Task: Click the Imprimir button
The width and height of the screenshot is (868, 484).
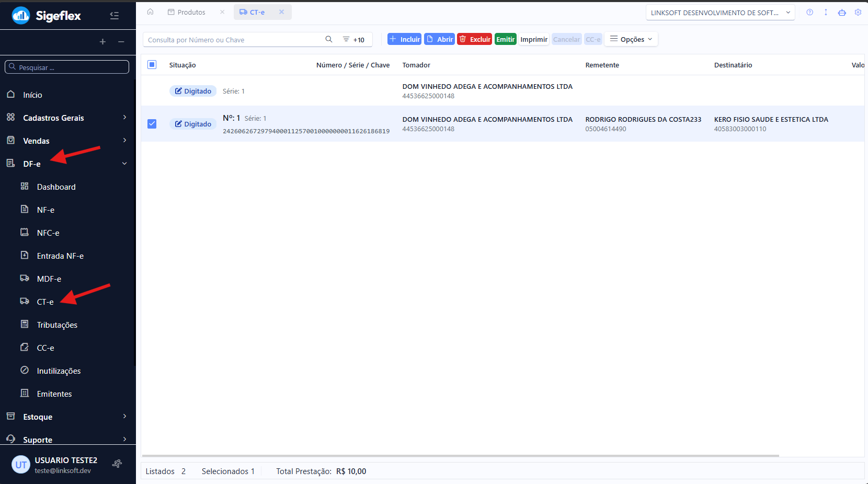Action: click(x=534, y=39)
